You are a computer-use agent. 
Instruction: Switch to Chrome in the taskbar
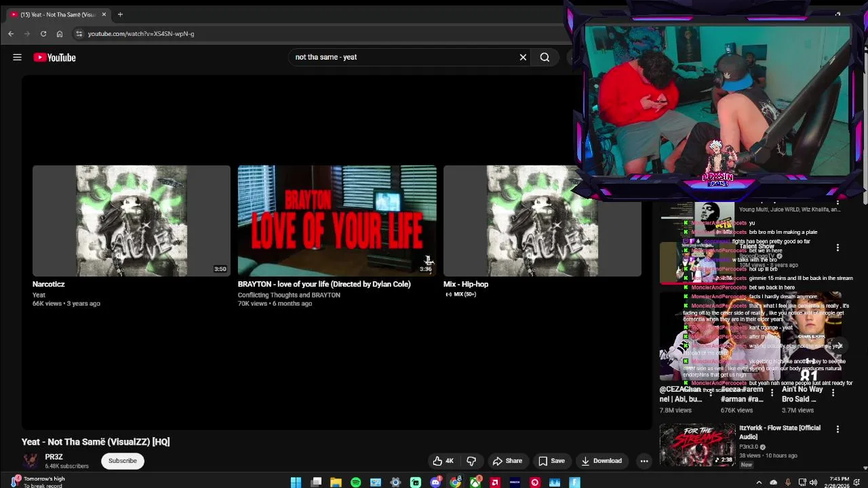456,482
